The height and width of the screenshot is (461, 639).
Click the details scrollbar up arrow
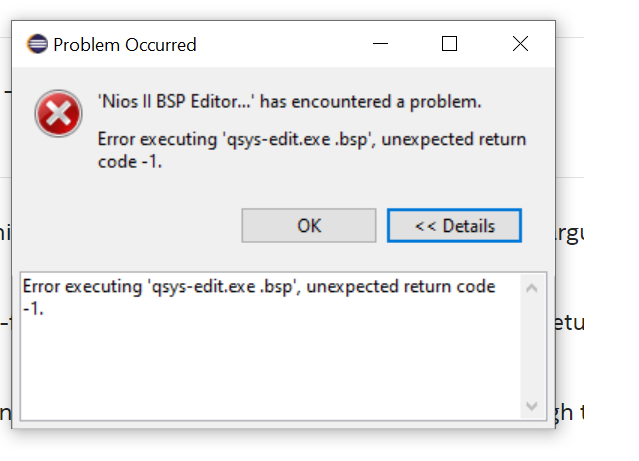(x=530, y=288)
